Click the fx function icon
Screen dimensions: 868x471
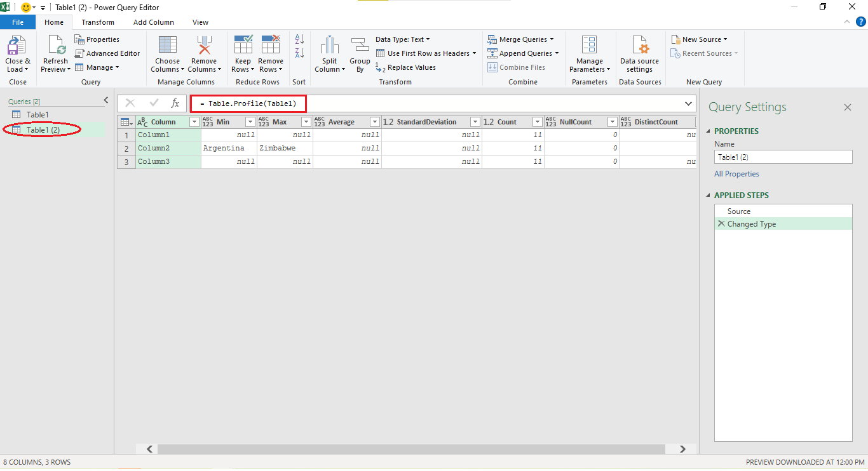click(x=175, y=103)
